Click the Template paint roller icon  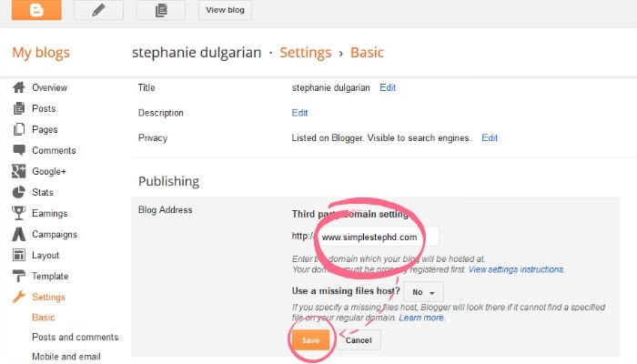click(x=19, y=276)
